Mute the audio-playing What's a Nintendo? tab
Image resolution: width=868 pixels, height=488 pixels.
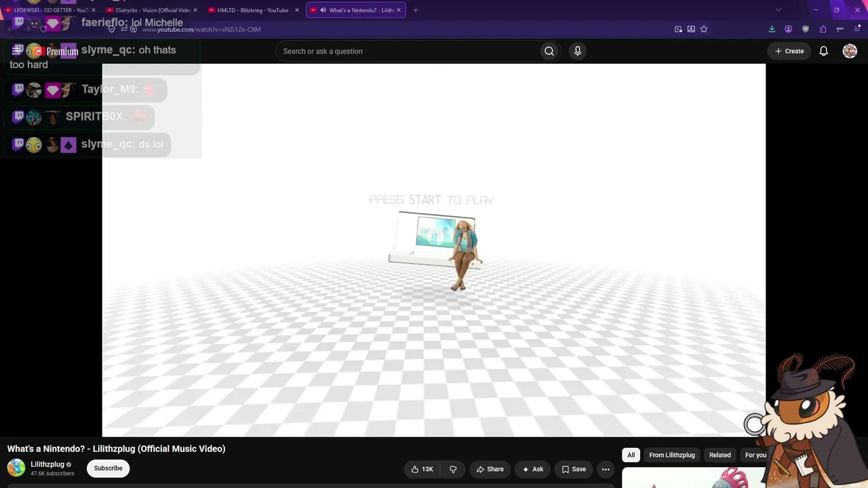(323, 10)
